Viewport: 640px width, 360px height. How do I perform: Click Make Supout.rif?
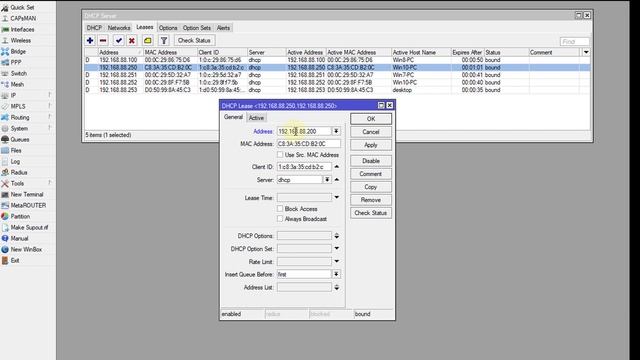pyautogui.click(x=29, y=227)
